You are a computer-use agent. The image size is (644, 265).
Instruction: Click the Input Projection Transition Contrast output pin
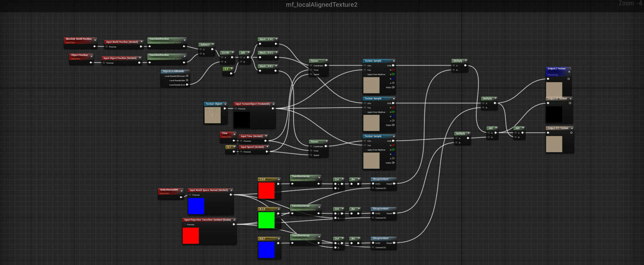234,224
